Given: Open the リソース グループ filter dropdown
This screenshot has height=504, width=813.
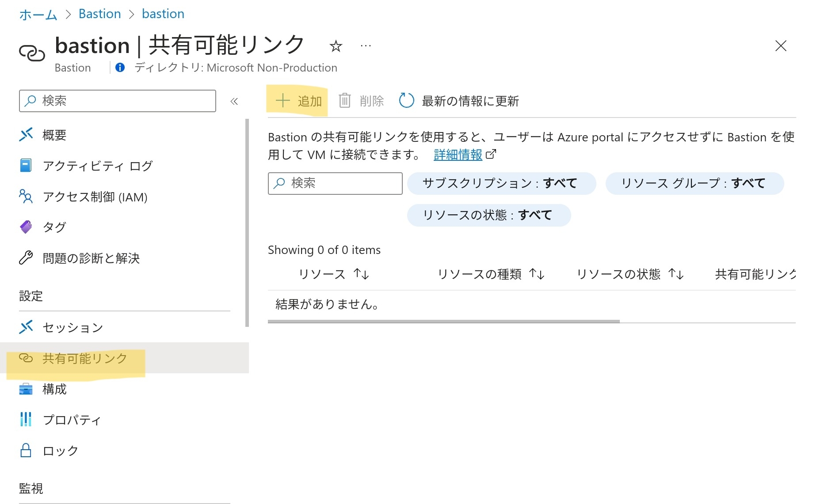Looking at the screenshot, I should pyautogui.click(x=694, y=183).
